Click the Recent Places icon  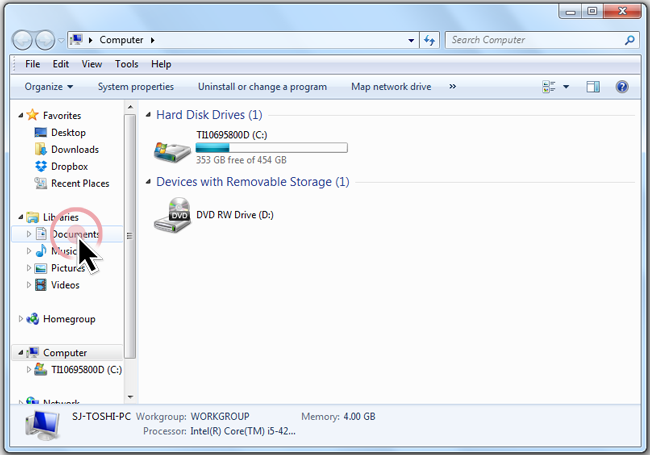tap(41, 183)
